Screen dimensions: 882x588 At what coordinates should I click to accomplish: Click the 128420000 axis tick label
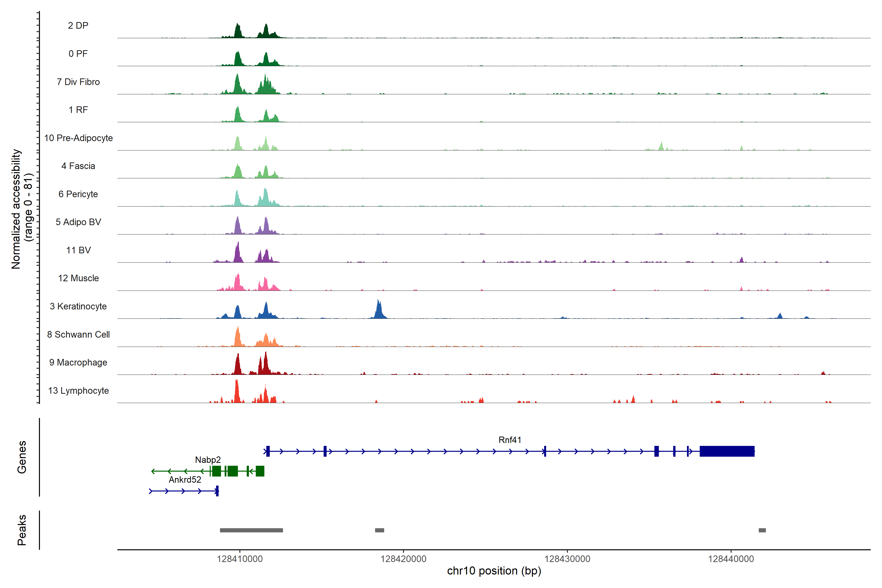(x=403, y=559)
